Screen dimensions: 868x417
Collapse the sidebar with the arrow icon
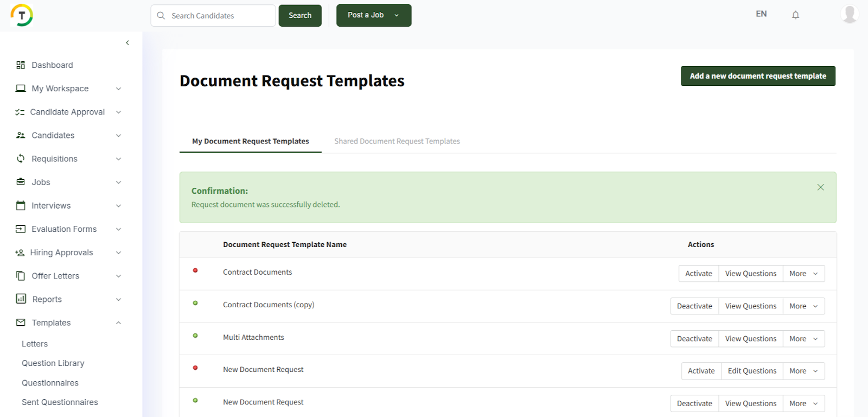pos(127,43)
